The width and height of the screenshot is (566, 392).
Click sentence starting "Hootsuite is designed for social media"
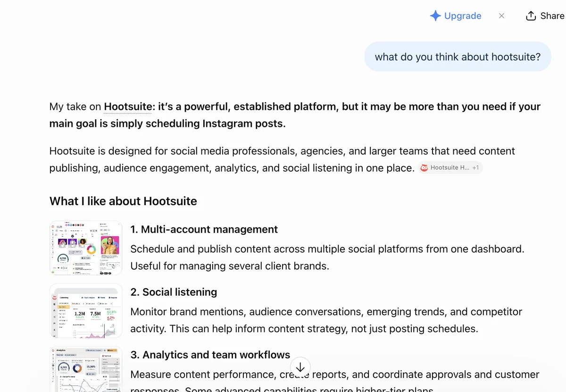[282, 159]
